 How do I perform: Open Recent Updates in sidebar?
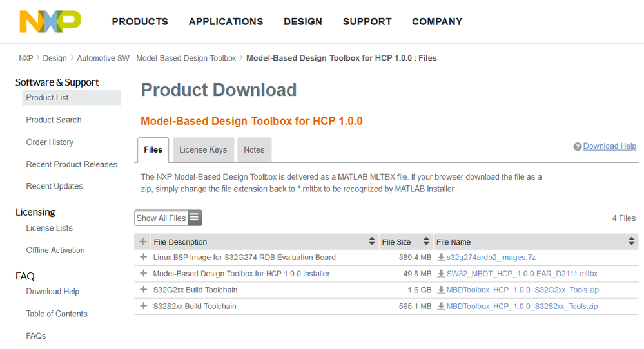pos(54,186)
